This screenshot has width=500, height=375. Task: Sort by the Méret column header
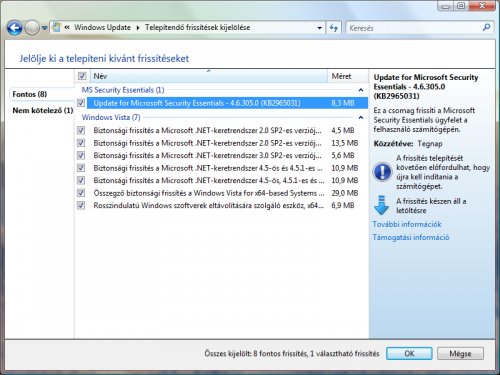pyautogui.click(x=348, y=76)
